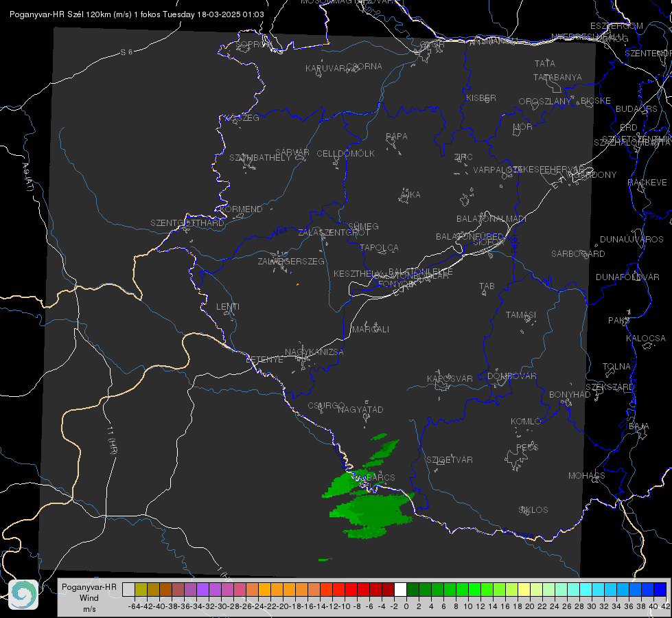Click the DUNAUJVAROS label
Viewport: 672px width, 618px height.
(x=632, y=239)
